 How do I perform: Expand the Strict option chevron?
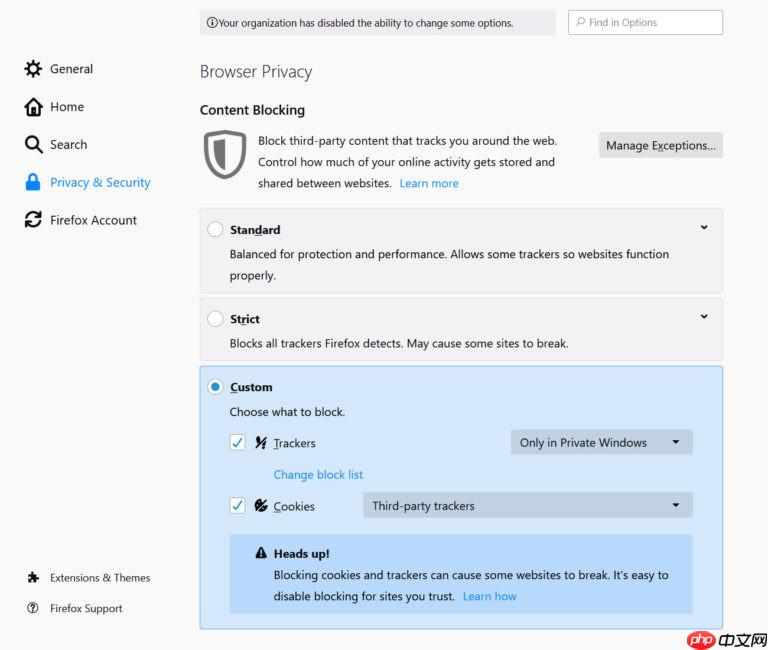click(x=704, y=316)
